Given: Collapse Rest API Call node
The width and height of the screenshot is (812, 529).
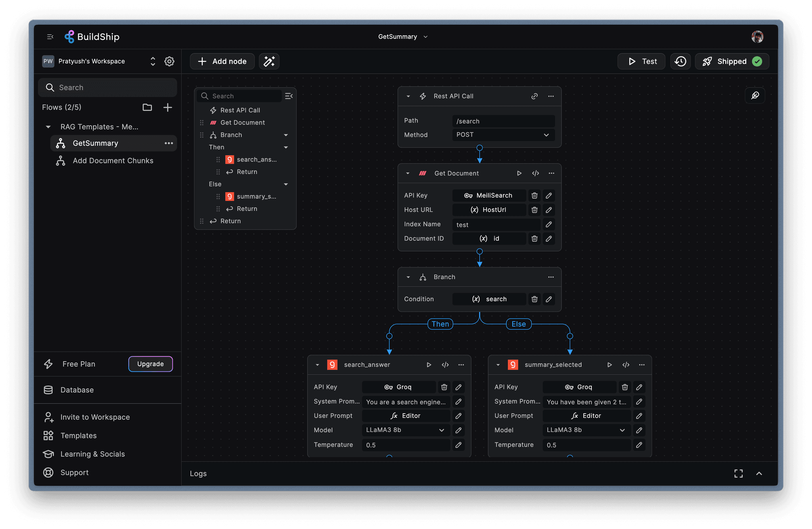Looking at the screenshot, I should (x=408, y=96).
